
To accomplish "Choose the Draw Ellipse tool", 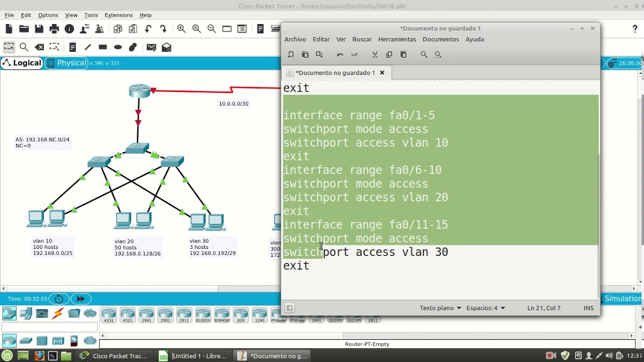I will pos(118,47).
